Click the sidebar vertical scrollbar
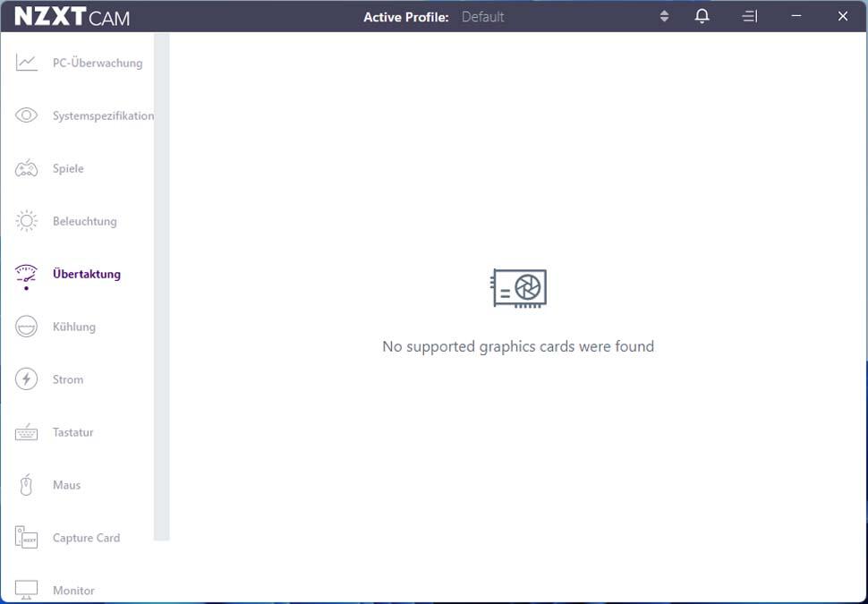The height and width of the screenshot is (604, 868). coord(162,286)
